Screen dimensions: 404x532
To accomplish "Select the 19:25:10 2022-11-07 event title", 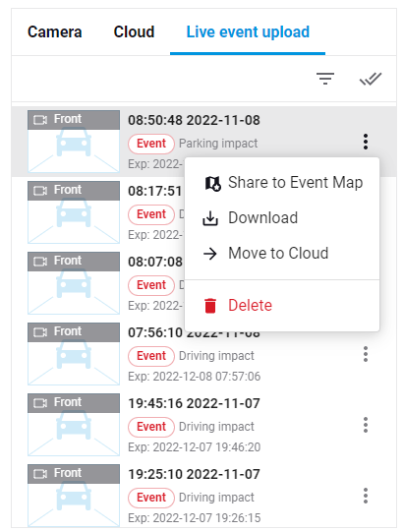I will (194, 474).
